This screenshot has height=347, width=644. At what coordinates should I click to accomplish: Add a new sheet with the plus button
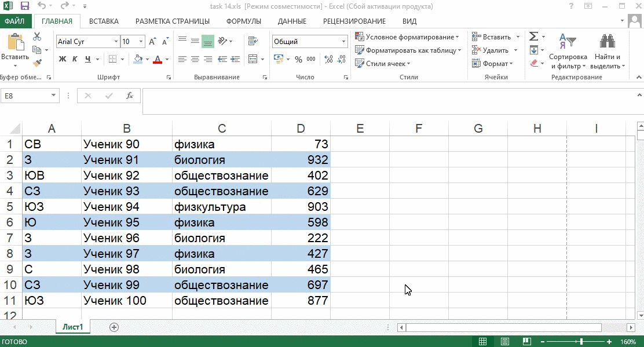(x=114, y=327)
